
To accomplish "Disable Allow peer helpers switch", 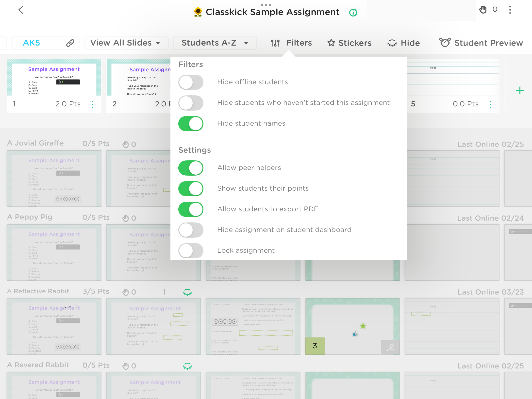I will pos(191,168).
